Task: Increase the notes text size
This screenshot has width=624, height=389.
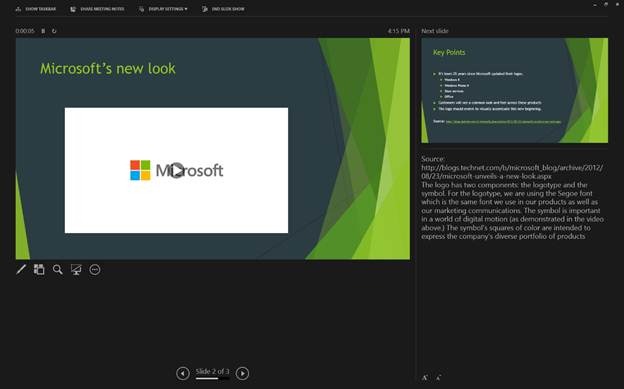Action: click(x=425, y=377)
